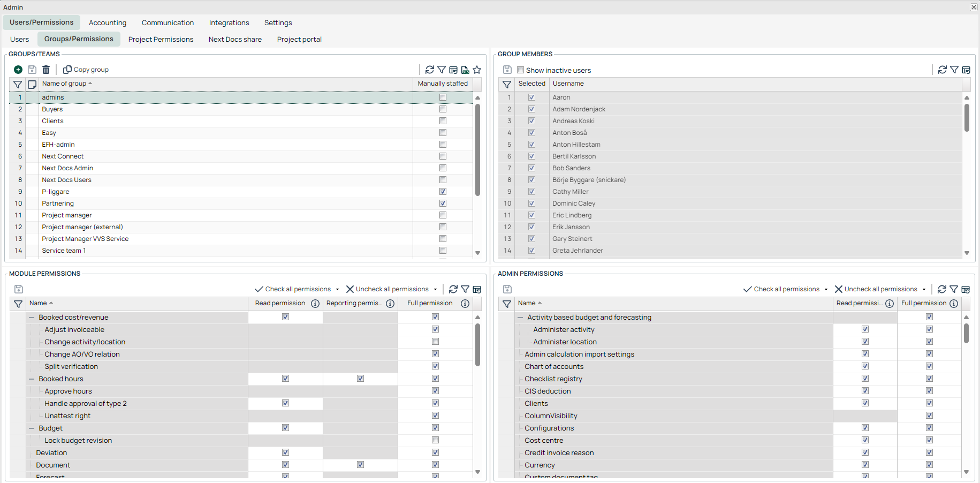This screenshot has width=980, height=483.
Task: Open the Settings tab
Action: (278, 23)
